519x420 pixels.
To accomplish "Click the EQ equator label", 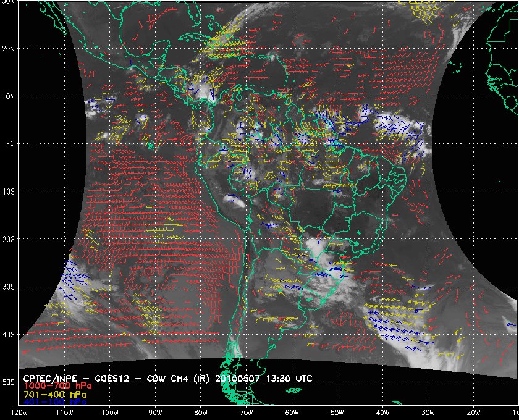I will [11, 144].
